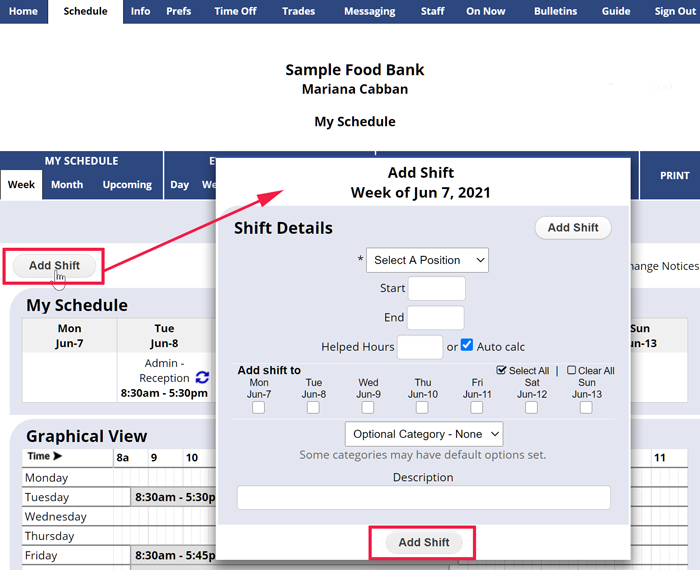Select the Month schedule view
Image resolution: width=700 pixels, height=570 pixels.
pos(67,185)
